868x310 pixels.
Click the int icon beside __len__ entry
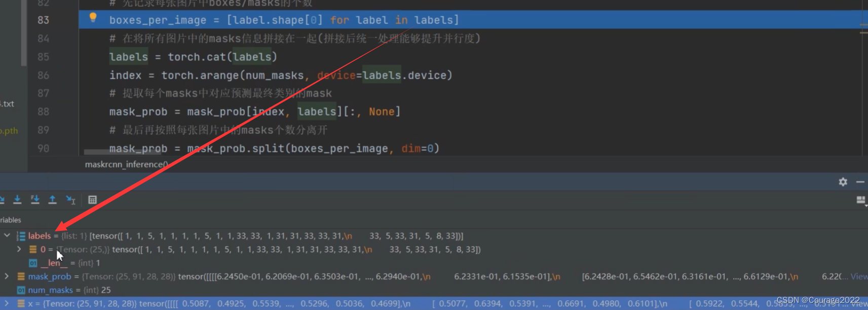33,263
